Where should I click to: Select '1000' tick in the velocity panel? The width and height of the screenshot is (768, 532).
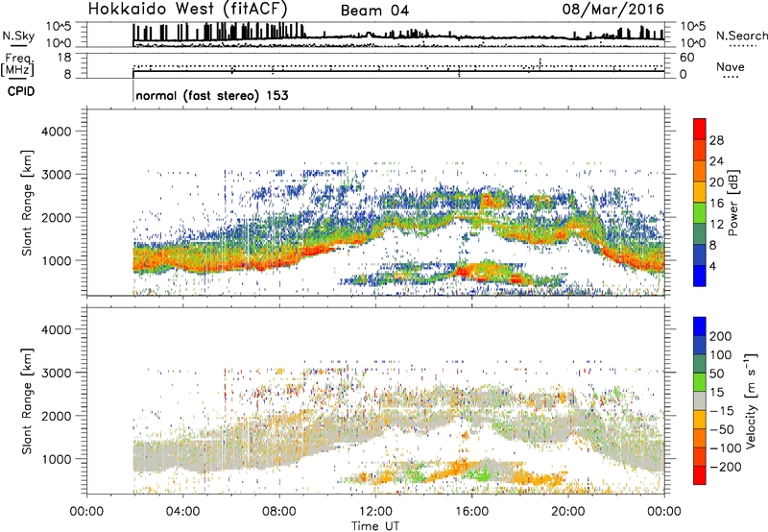point(56,459)
